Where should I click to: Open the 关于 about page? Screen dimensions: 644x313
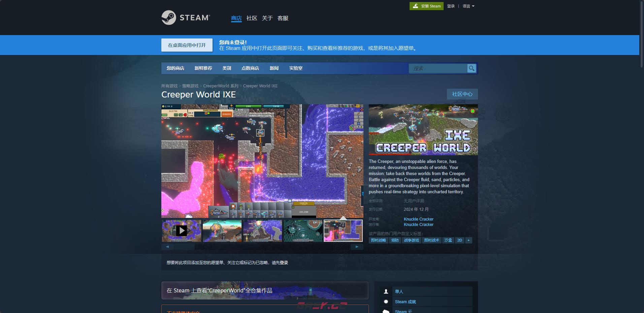click(267, 18)
